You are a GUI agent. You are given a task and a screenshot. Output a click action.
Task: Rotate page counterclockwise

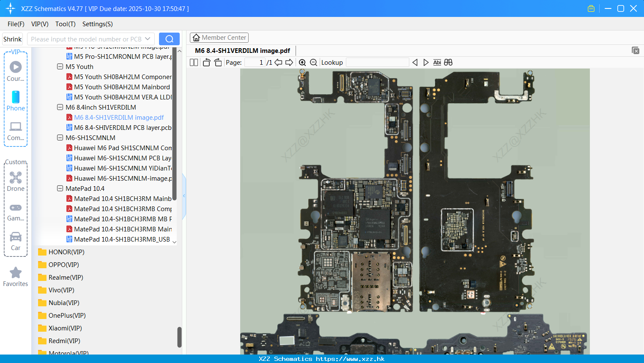206,63
